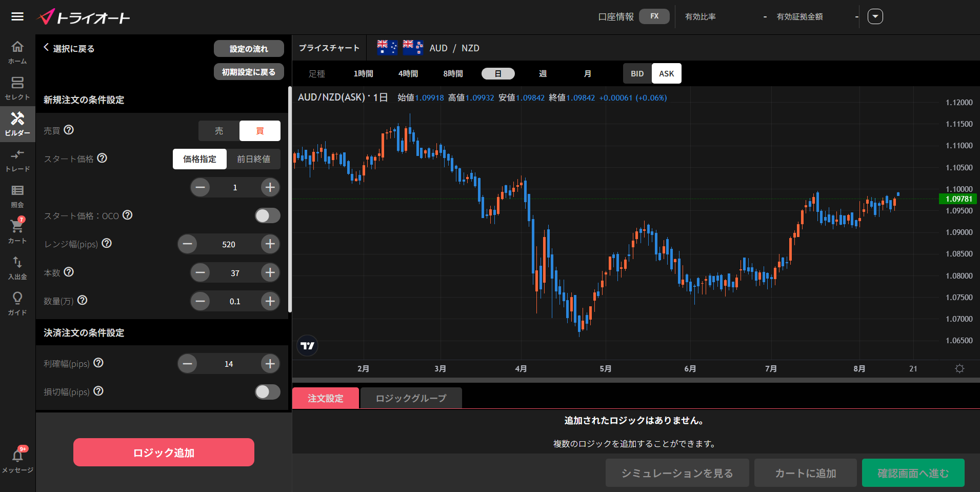Enable the stop-loss width toggle

click(267, 392)
